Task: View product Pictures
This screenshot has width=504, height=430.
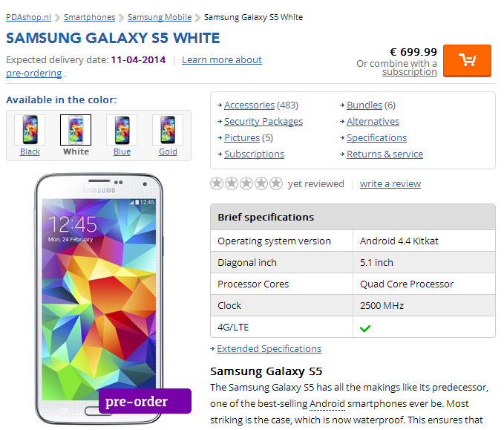Action: pyautogui.click(x=242, y=138)
